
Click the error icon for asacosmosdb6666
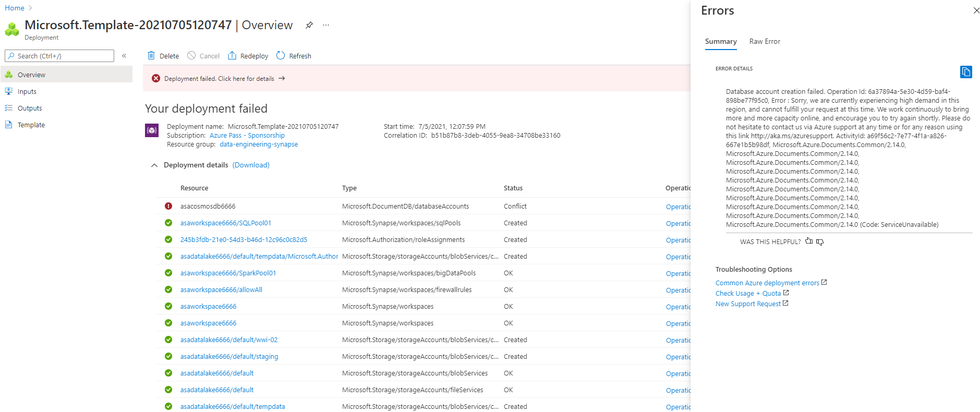[x=168, y=206]
